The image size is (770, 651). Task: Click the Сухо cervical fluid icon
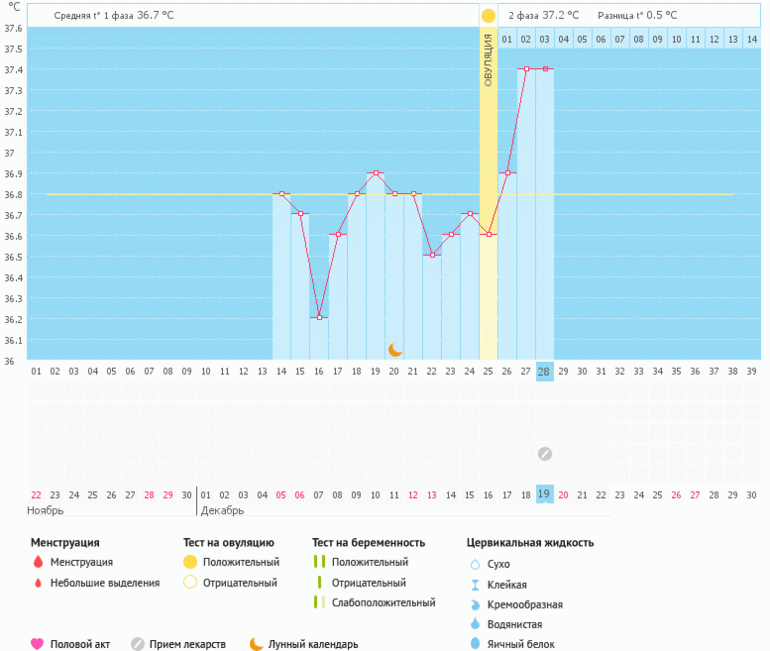click(x=475, y=564)
